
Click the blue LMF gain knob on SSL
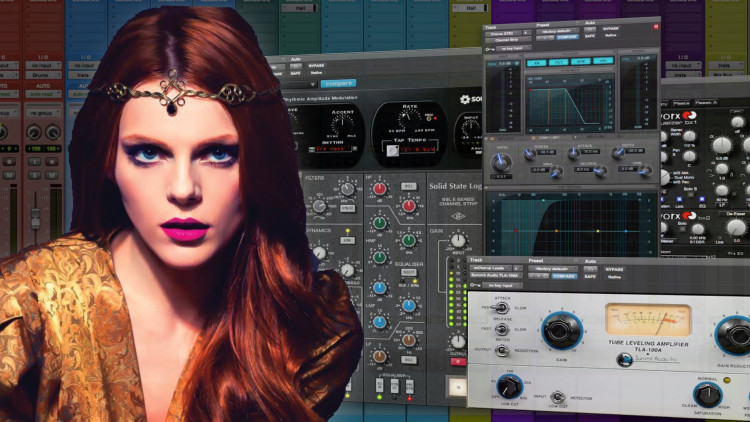click(380, 289)
